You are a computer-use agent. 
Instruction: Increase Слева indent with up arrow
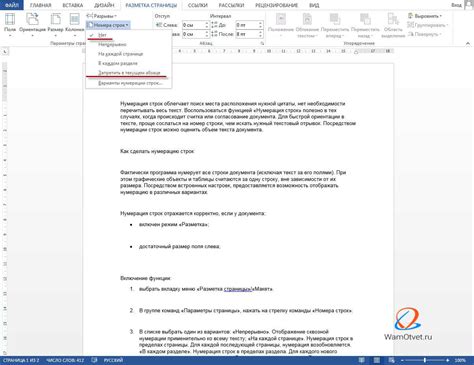coord(207,23)
